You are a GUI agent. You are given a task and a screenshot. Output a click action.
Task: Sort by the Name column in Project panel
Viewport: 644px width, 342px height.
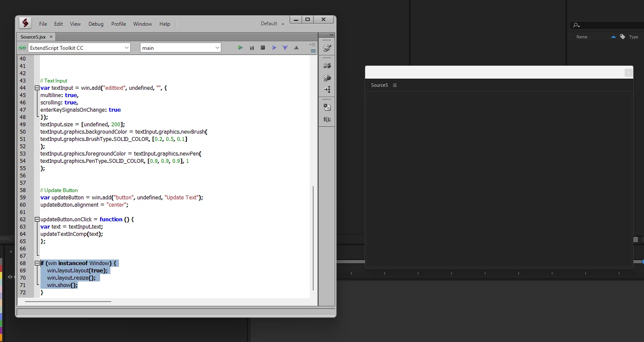582,37
